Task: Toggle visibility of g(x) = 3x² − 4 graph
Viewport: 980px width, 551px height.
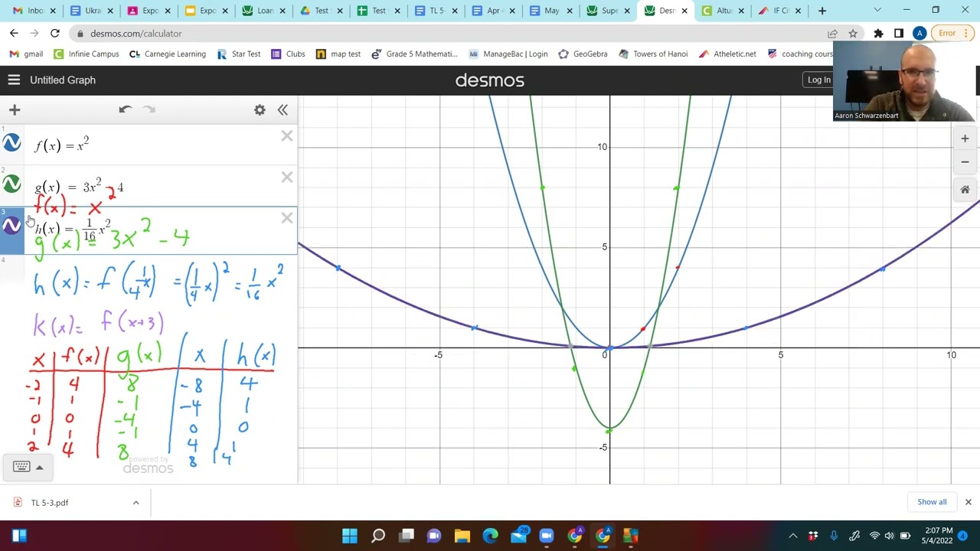Action: [11, 184]
